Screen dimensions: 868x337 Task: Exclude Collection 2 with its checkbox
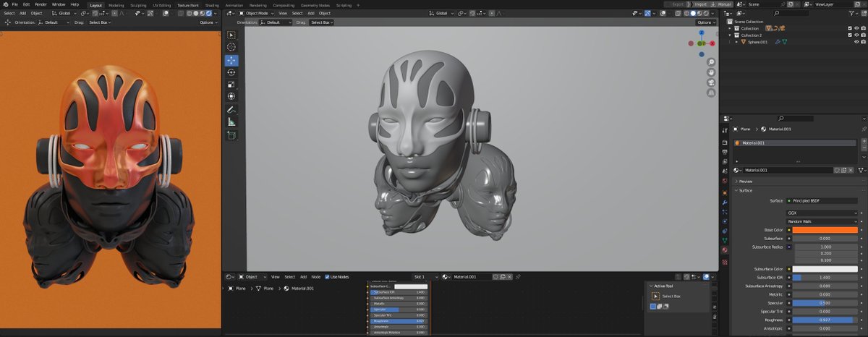[x=849, y=35]
